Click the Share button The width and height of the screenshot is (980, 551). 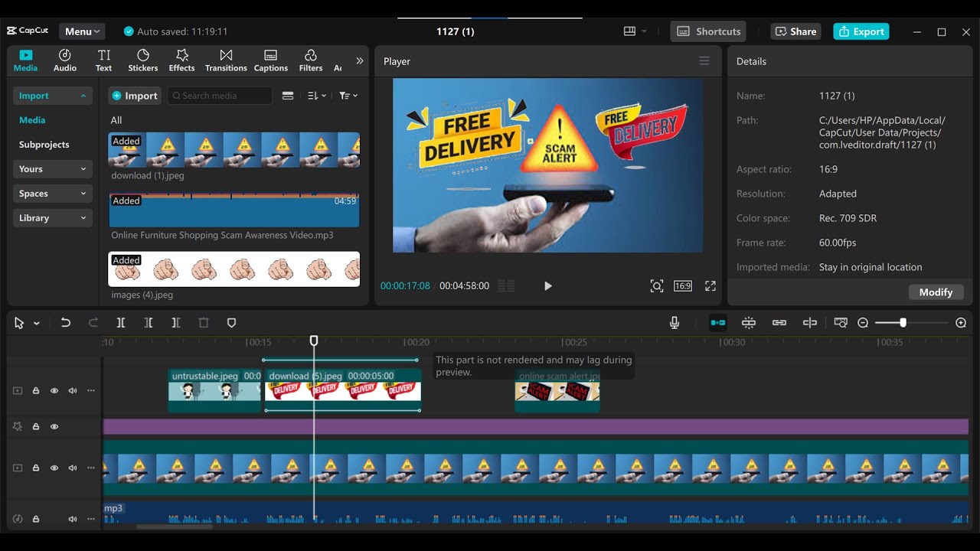pos(795,31)
